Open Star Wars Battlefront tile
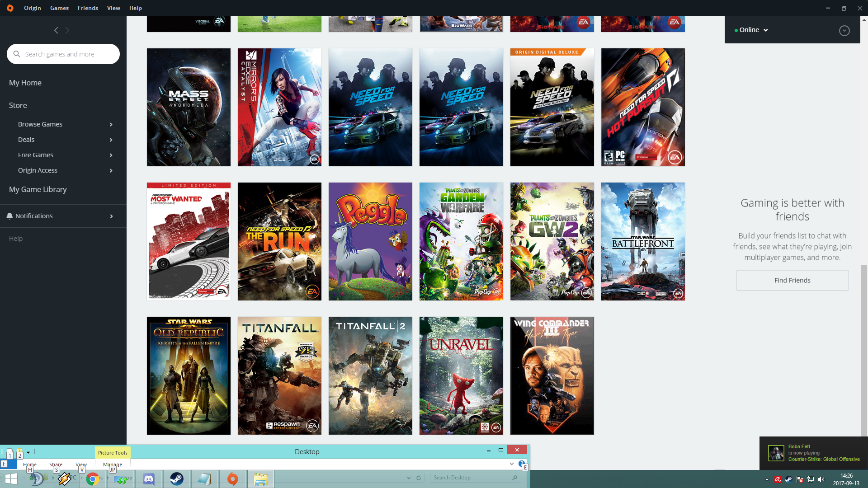This screenshot has width=868, height=488. pyautogui.click(x=643, y=241)
